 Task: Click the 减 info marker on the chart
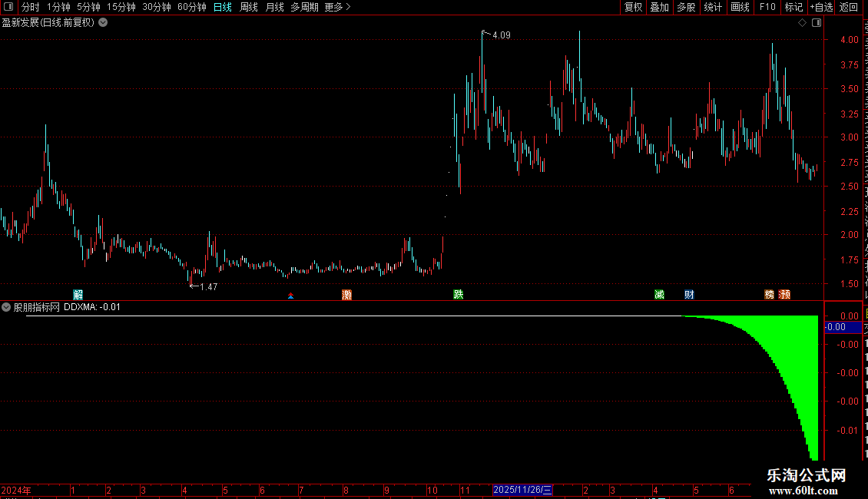tap(659, 294)
